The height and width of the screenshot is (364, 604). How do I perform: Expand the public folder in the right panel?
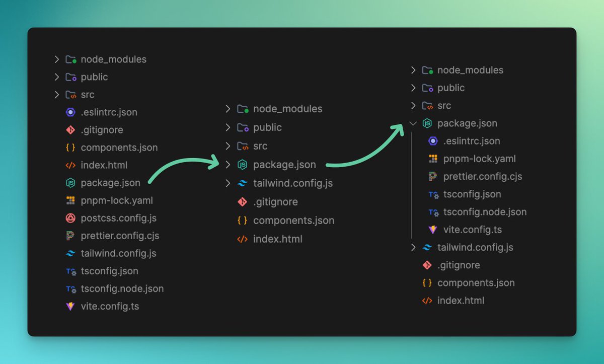pos(413,88)
